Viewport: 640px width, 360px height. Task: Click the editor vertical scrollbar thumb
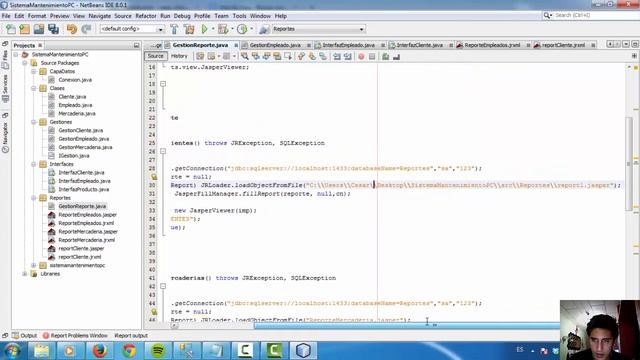629,163
